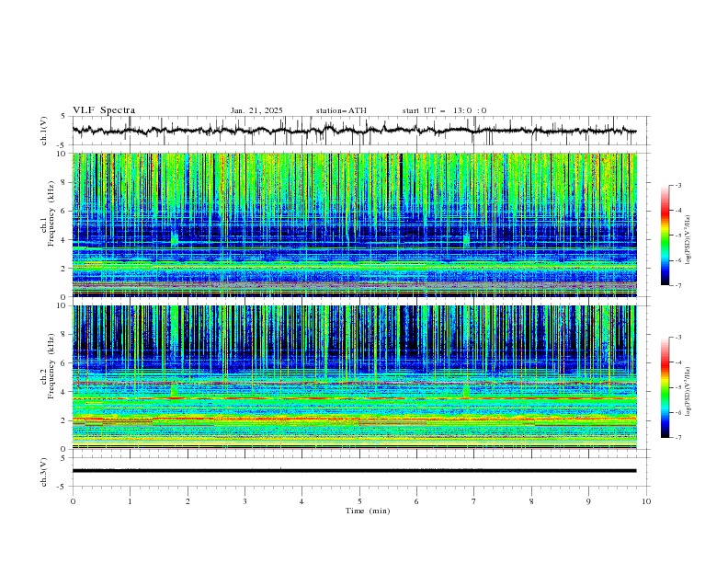
Task: Click the "-4" label on ch.2 colorbar
Action: [678, 362]
